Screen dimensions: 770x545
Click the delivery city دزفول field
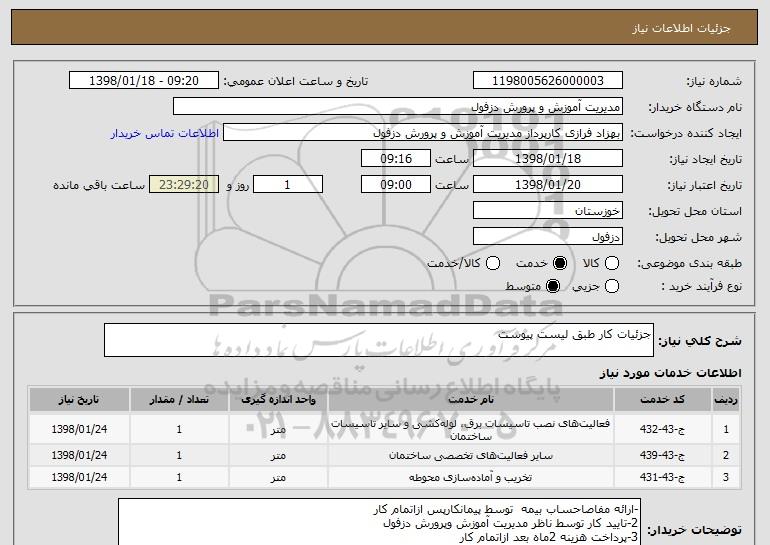(548, 237)
